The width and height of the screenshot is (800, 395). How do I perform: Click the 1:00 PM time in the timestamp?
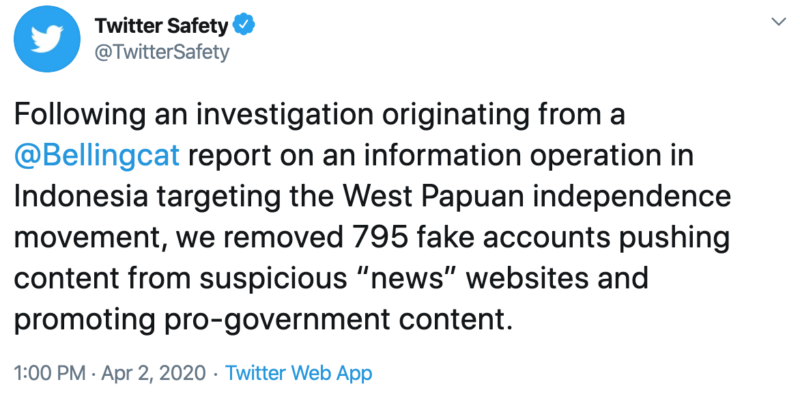point(49,373)
